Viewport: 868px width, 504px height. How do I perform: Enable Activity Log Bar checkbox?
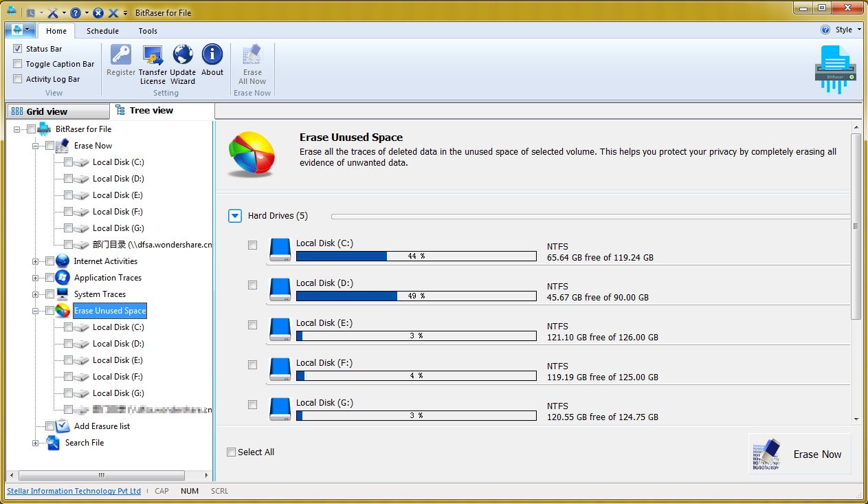[18, 79]
